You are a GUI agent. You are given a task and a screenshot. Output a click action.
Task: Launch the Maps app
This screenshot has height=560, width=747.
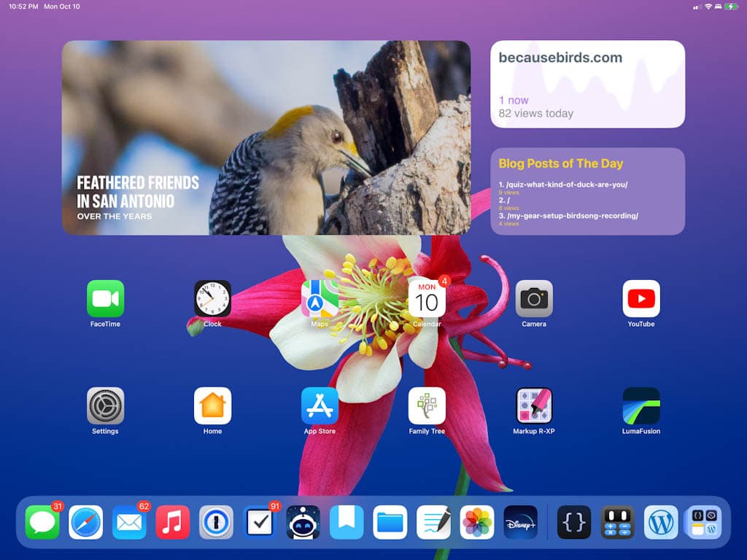pyautogui.click(x=320, y=298)
